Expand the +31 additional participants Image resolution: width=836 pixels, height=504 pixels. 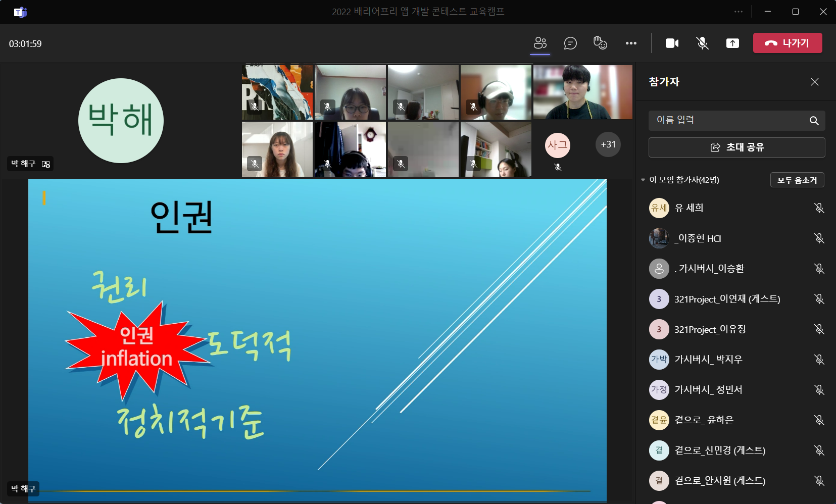[608, 144]
